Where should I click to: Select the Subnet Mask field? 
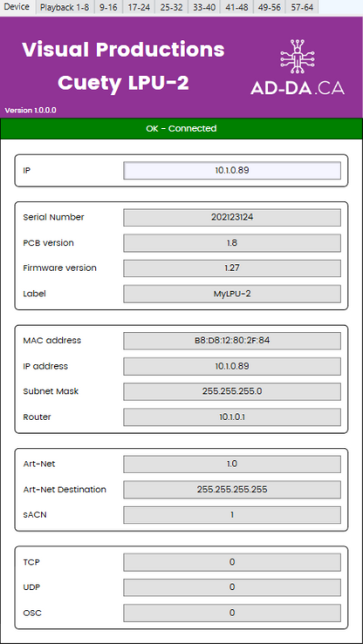pyautogui.click(x=232, y=391)
